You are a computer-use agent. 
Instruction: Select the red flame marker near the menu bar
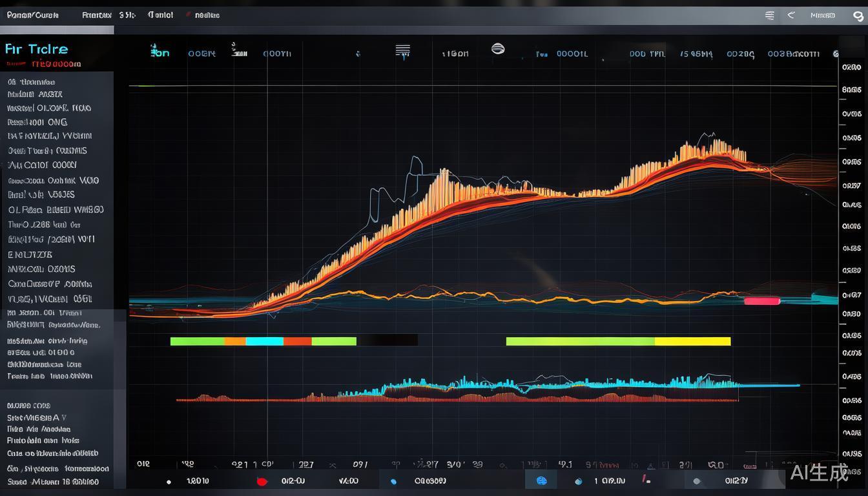pos(187,14)
